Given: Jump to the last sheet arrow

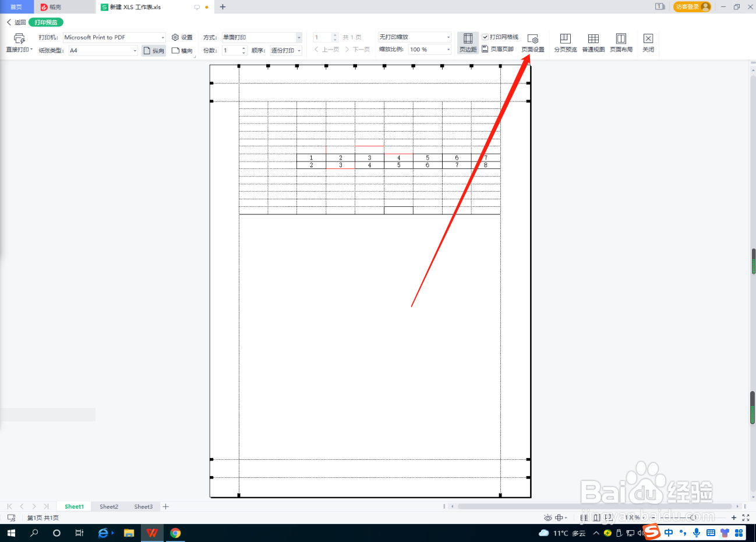Looking at the screenshot, I should point(46,506).
